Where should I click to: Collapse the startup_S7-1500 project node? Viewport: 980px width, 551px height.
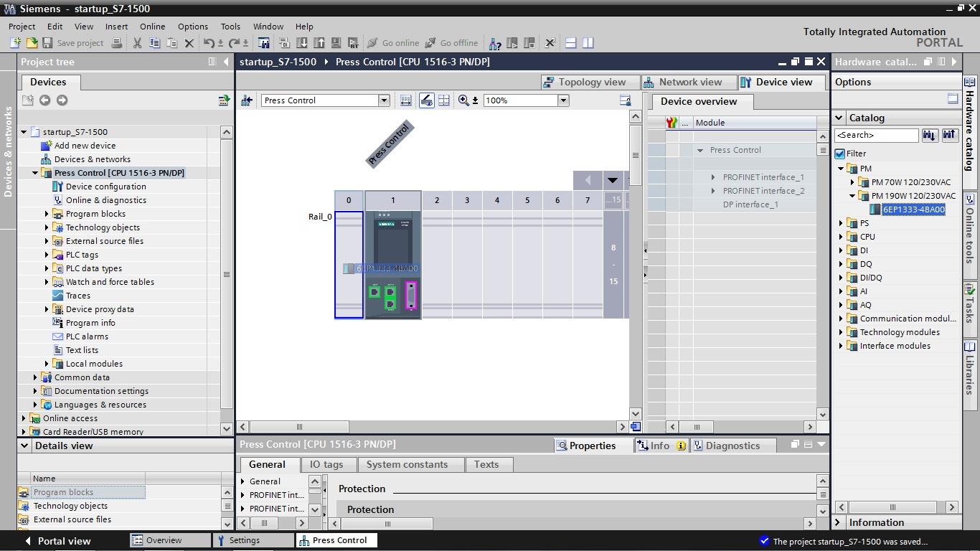coord(24,132)
